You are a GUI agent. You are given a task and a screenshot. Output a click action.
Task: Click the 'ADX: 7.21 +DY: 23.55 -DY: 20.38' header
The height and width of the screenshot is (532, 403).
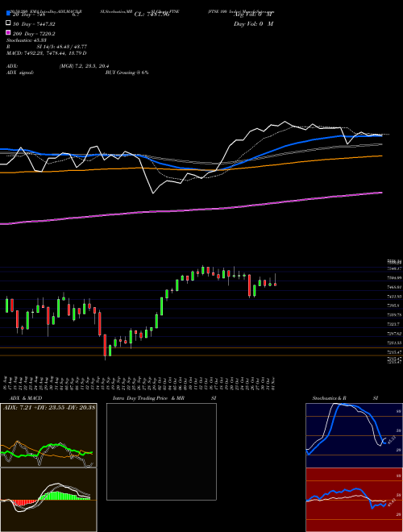49,407
